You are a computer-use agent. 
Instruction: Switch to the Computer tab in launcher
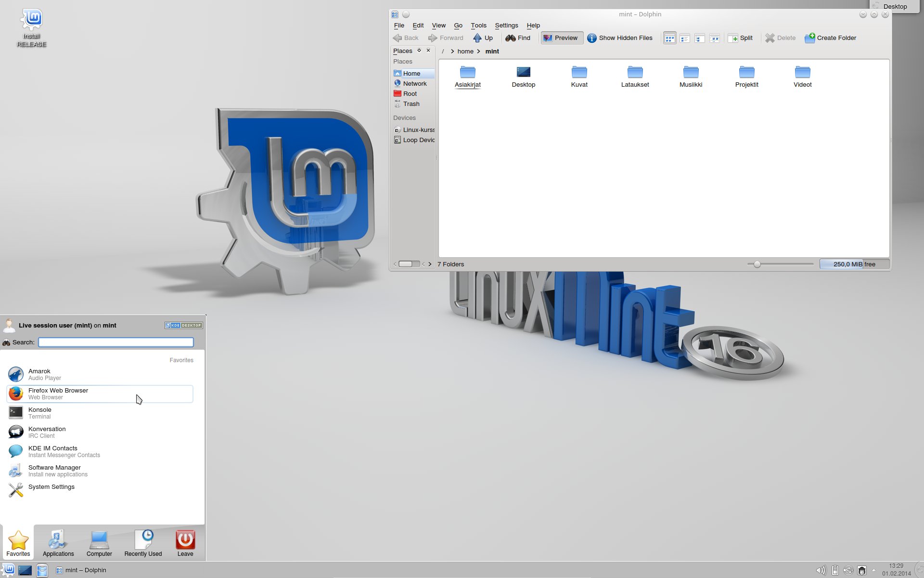pyautogui.click(x=99, y=543)
